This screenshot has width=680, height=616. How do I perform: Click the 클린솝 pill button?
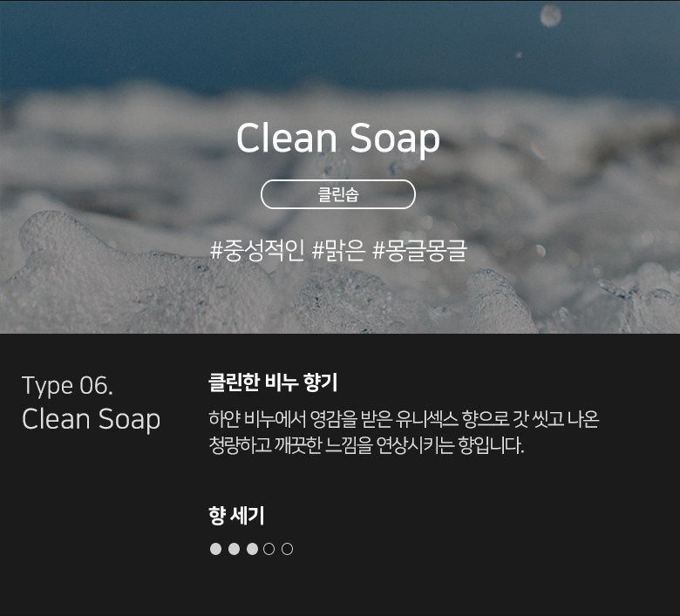click(x=338, y=194)
